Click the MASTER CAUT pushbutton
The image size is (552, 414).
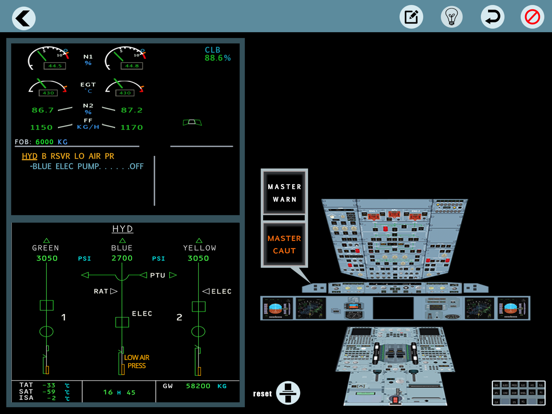(x=284, y=244)
